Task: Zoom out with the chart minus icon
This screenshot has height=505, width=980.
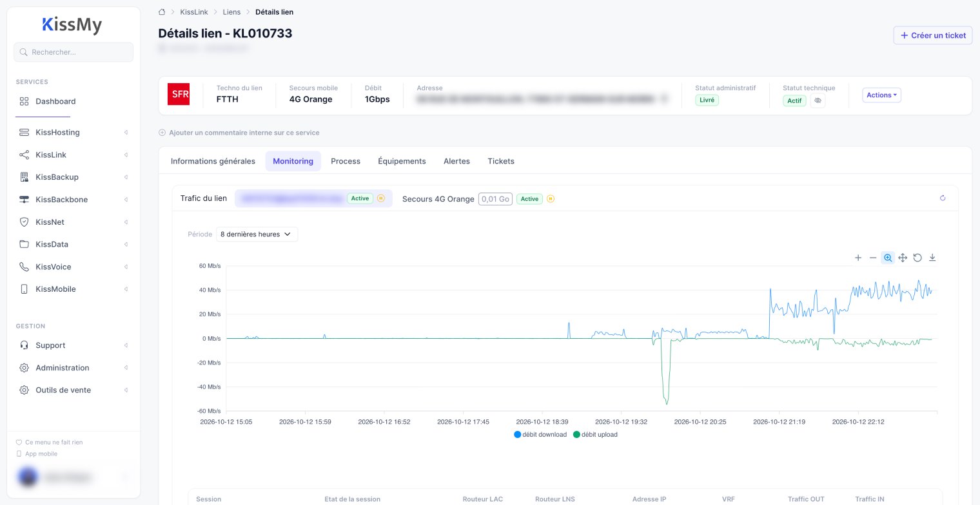Action: click(x=873, y=258)
